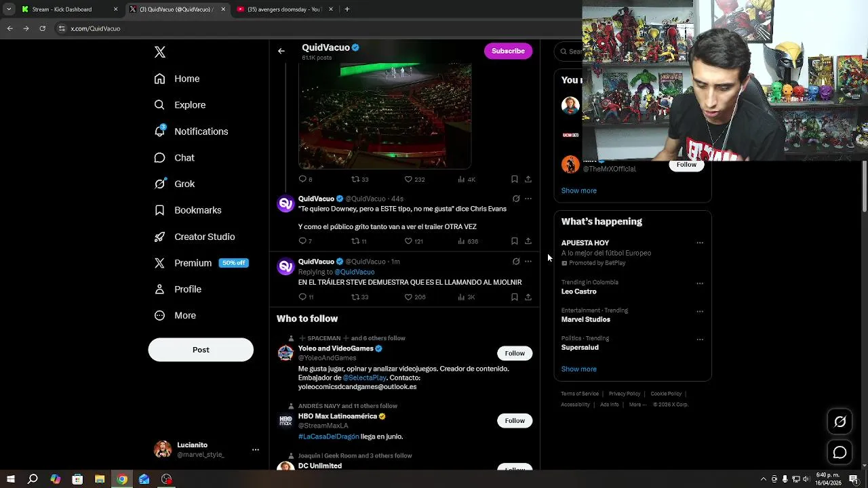Open options for Supersalud trend

point(700,340)
